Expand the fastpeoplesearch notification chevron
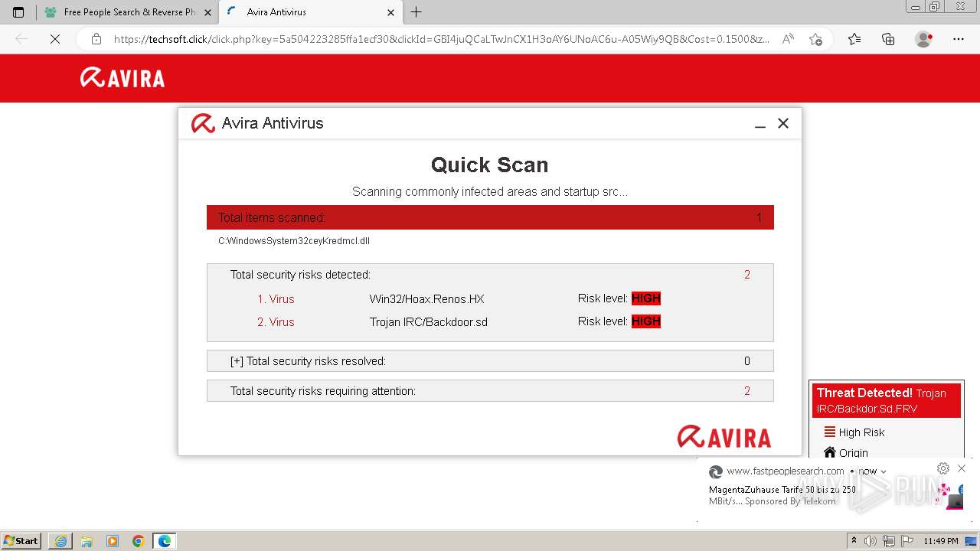This screenshot has width=980, height=551. [884, 472]
